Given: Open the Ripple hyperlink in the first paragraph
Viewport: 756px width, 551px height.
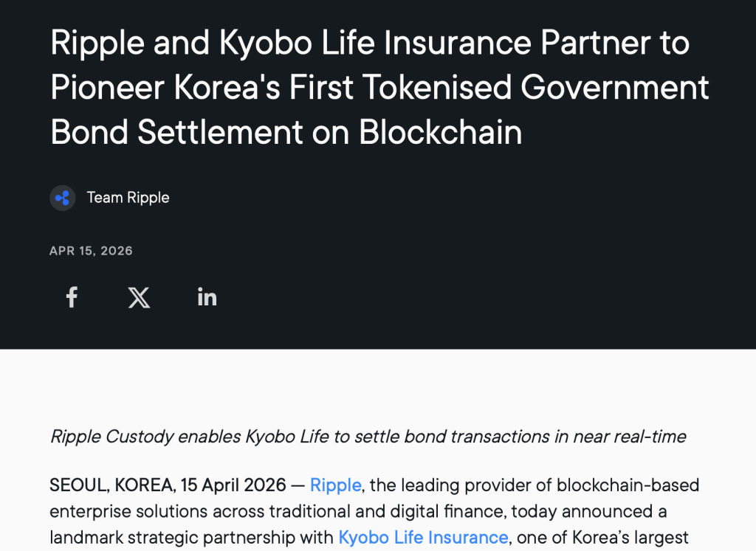Looking at the screenshot, I should [336, 485].
